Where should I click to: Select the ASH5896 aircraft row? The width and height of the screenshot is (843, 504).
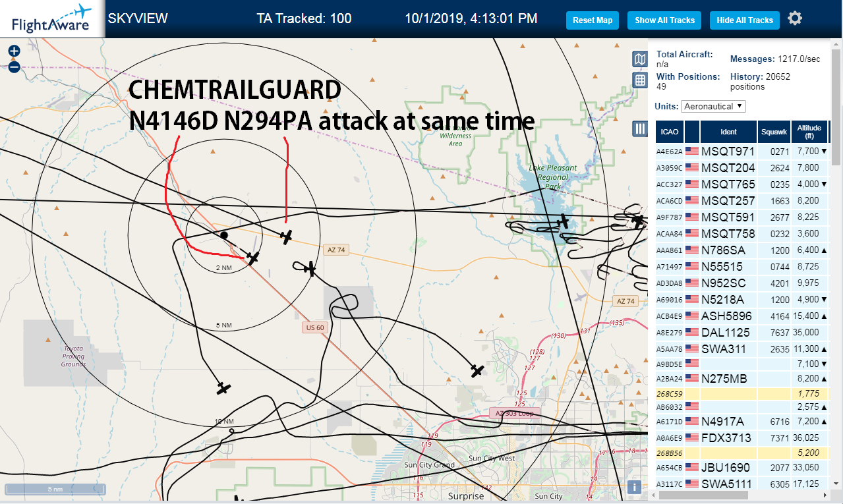point(742,316)
